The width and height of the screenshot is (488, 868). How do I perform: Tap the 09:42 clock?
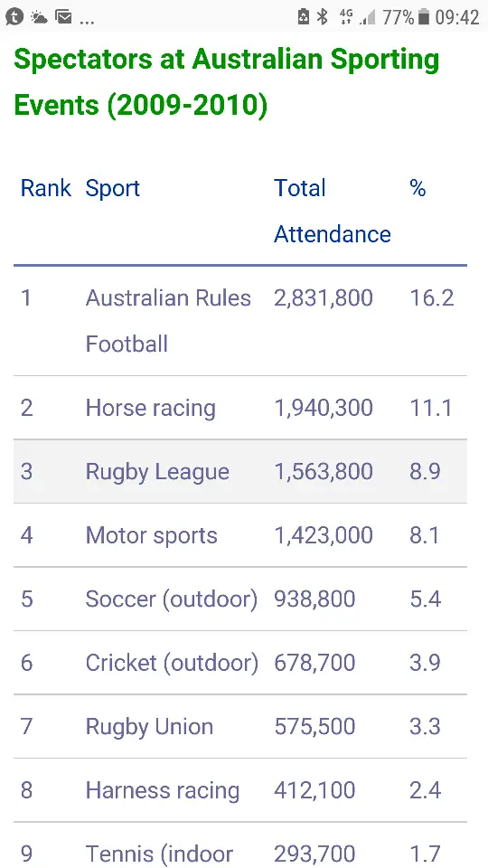[x=457, y=18]
